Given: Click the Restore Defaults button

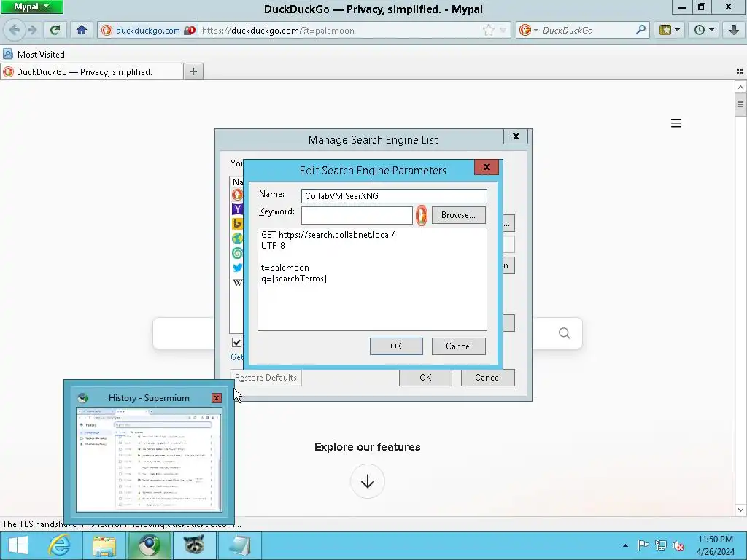Looking at the screenshot, I should (x=266, y=378).
